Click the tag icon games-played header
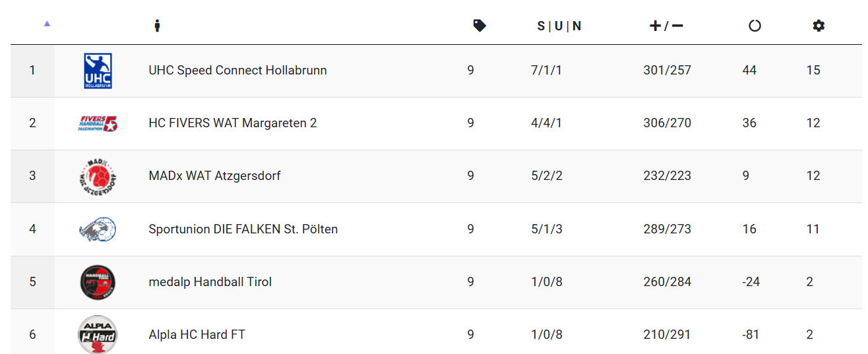 (x=480, y=26)
